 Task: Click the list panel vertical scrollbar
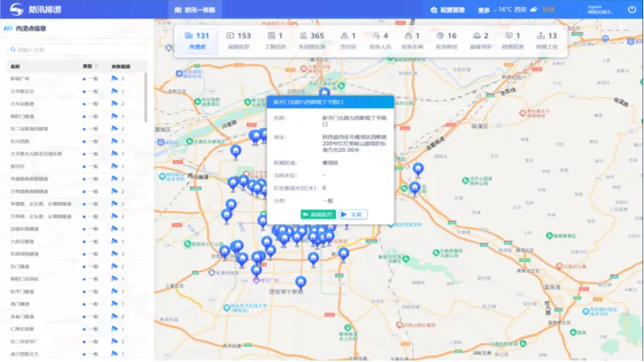pos(145,97)
